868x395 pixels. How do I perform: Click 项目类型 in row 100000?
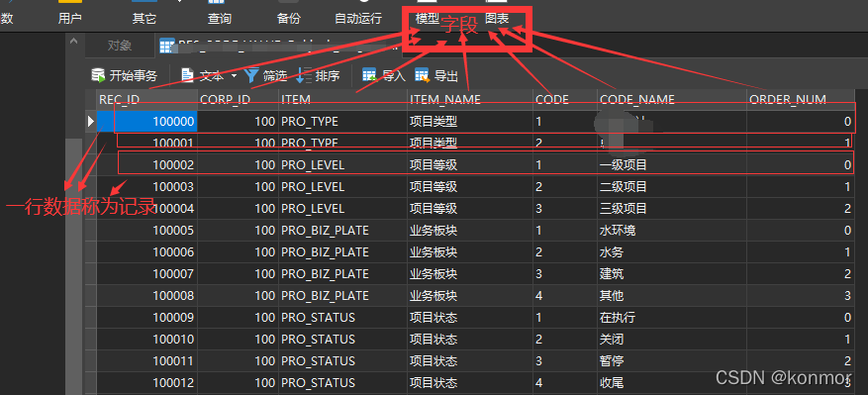click(434, 122)
